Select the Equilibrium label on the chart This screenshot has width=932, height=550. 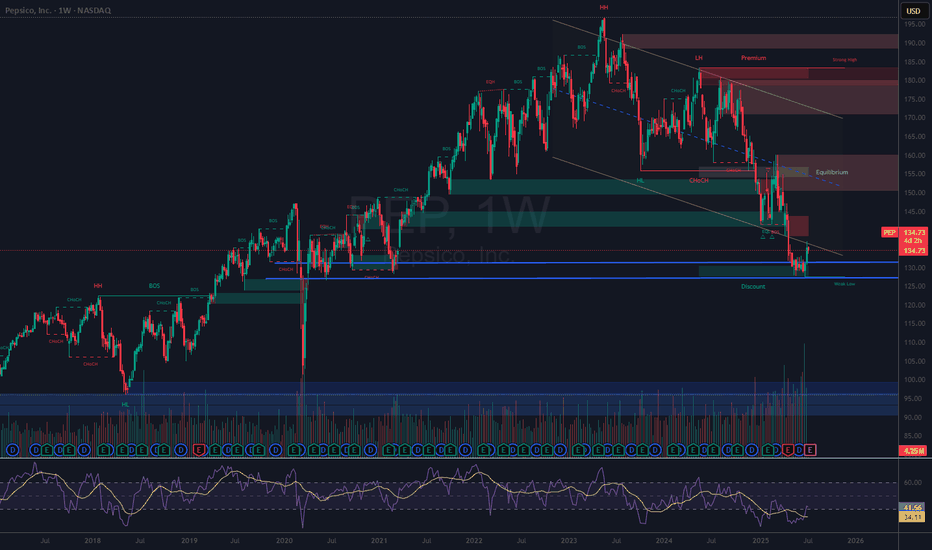[832, 172]
